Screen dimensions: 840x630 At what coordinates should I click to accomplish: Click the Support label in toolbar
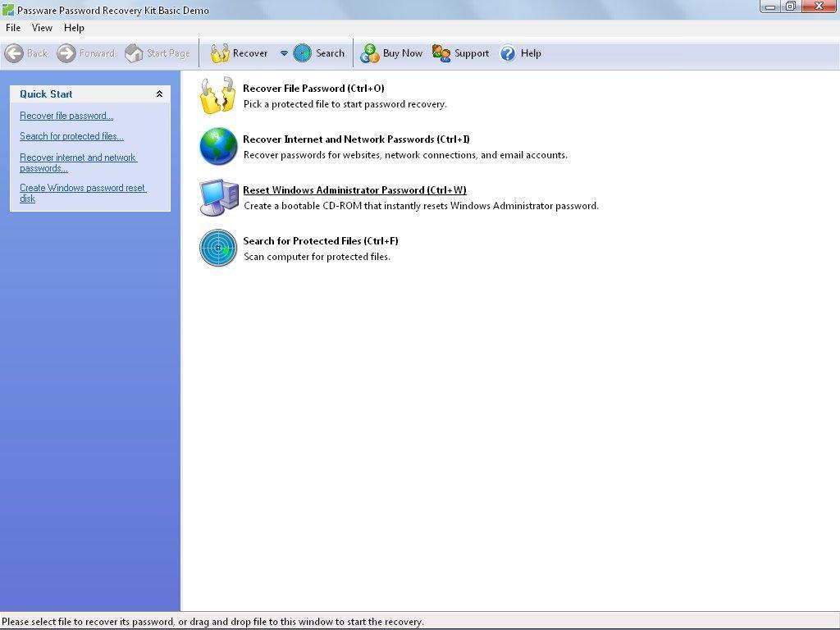(x=472, y=53)
